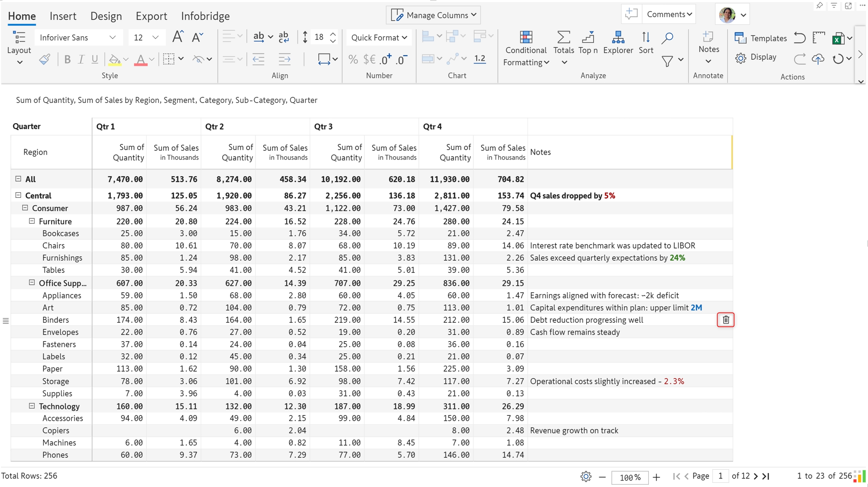Switch to the Insert tab

tap(63, 16)
